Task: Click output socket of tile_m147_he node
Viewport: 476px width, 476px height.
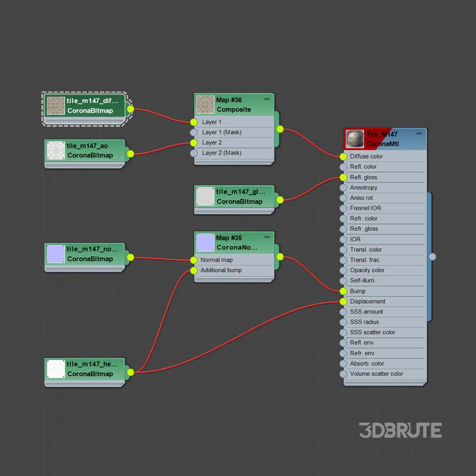Action: (131, 372)
